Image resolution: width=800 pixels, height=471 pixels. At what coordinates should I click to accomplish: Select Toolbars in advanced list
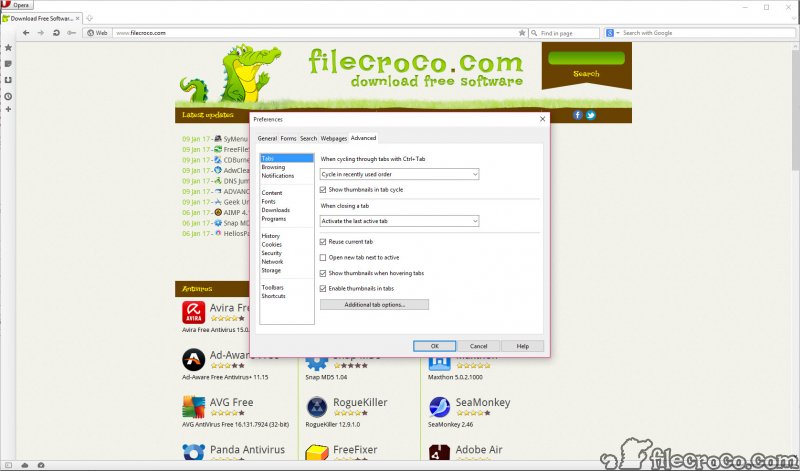(x=272, y=288)
